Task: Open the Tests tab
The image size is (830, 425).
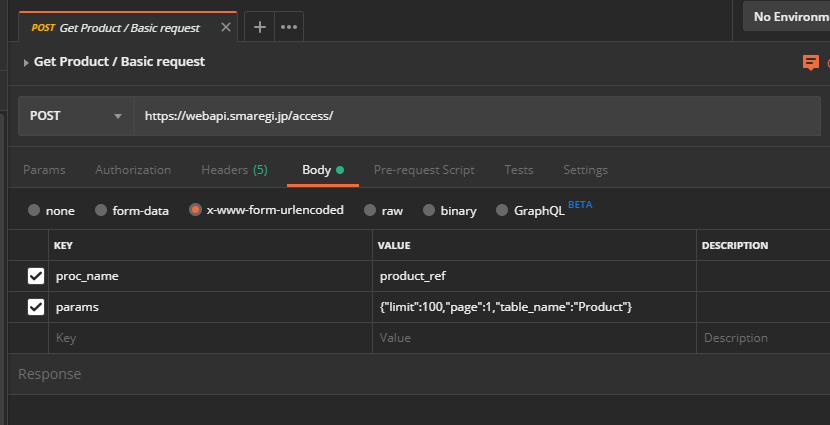Action: pos(519,170)
